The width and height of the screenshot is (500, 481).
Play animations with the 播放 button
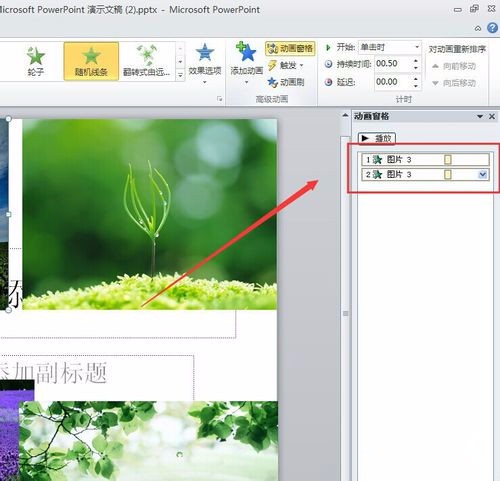pyautogui.click(x=377, y=138)
